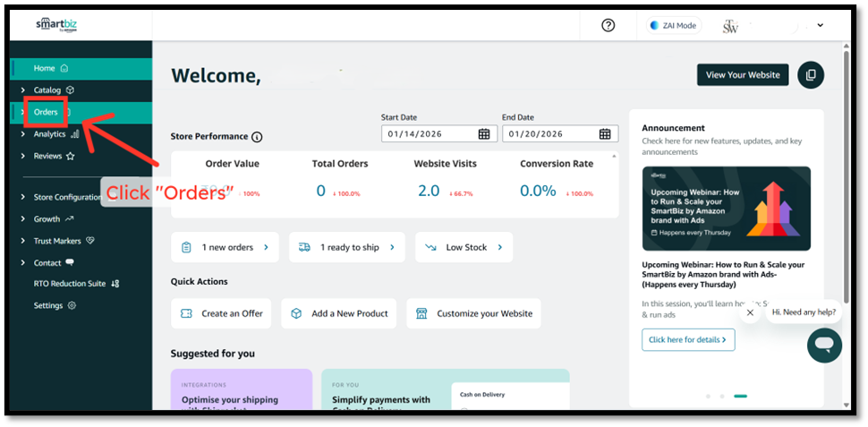Open the chat support bubble icon
Image resolution: width=868 pixels, height=427 pixels.
click(x=824, y=345)
